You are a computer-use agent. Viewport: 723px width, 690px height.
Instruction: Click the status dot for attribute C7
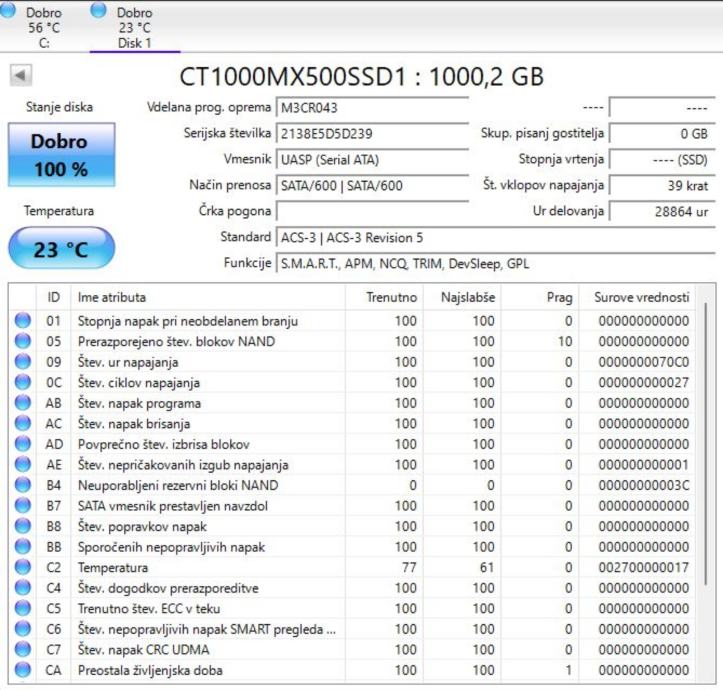pos(23,649)
